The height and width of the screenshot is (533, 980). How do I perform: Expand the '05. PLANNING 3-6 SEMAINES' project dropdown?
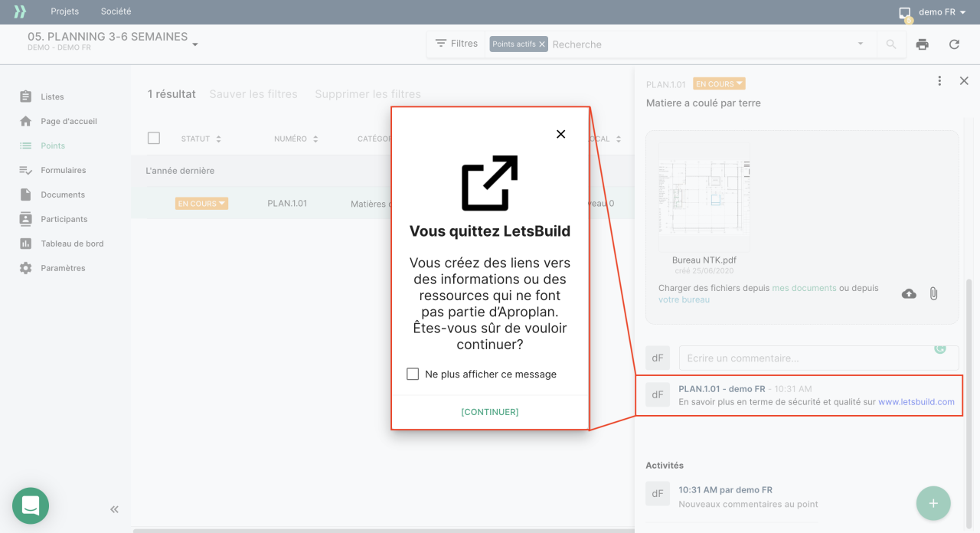tap(194, 44)
